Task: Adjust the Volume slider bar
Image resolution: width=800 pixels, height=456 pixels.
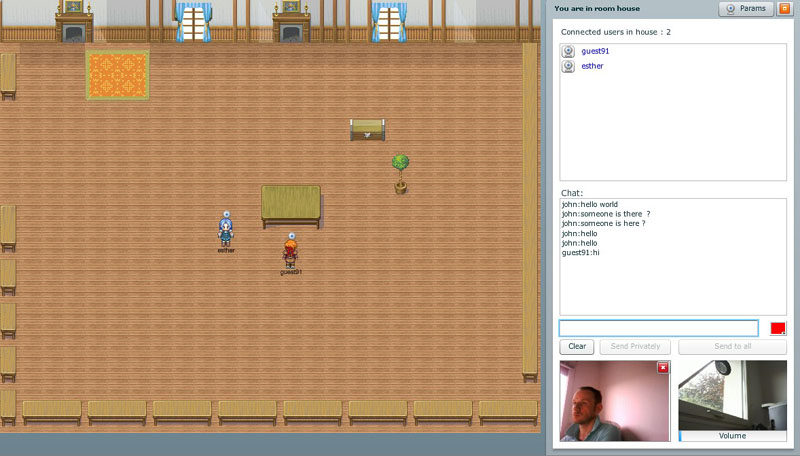Action: [x=732, y=436]
